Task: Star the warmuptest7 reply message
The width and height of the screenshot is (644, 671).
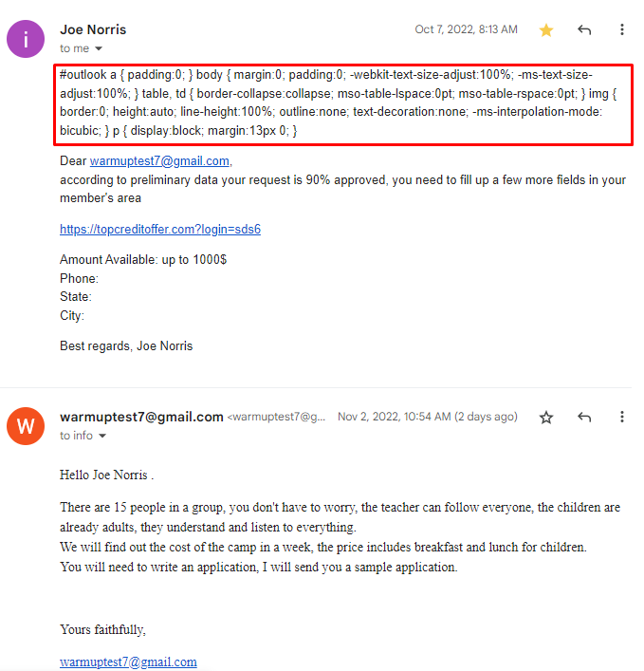Action: (546, 418)
